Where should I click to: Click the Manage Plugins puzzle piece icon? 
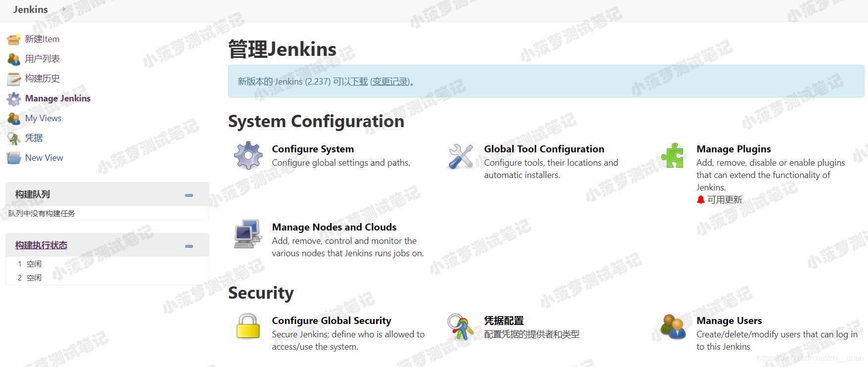pyautogui.click(x=673, y=155)
